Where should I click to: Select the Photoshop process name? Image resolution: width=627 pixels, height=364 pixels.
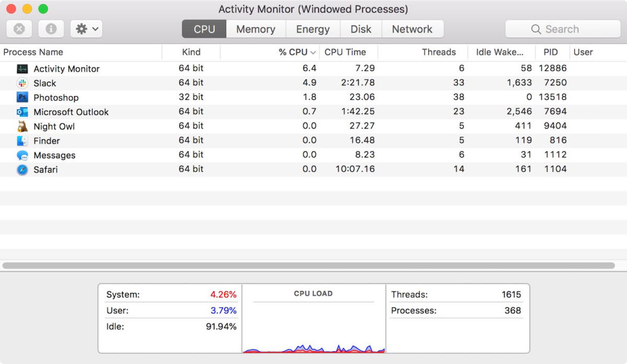click(56, 98)
